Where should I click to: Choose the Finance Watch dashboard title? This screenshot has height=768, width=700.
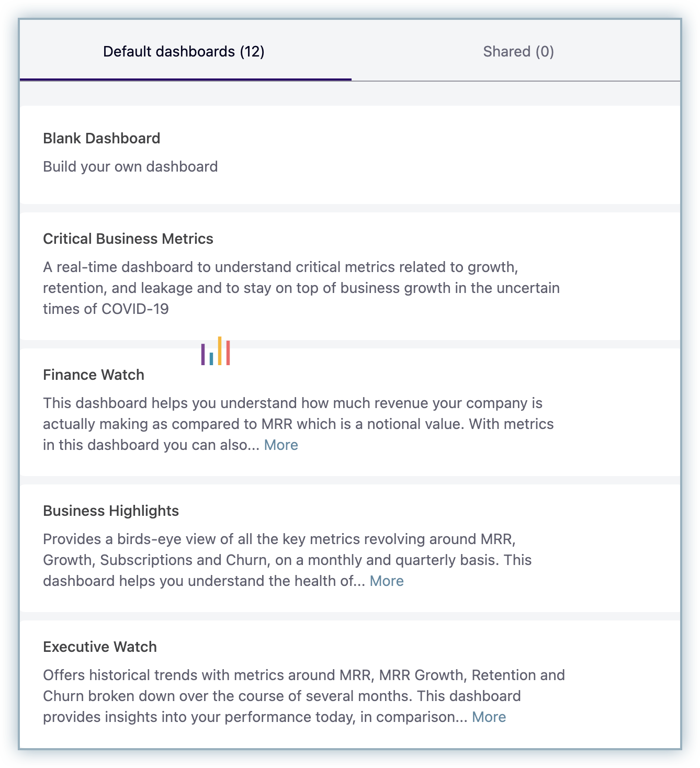[x=94, y=375]
